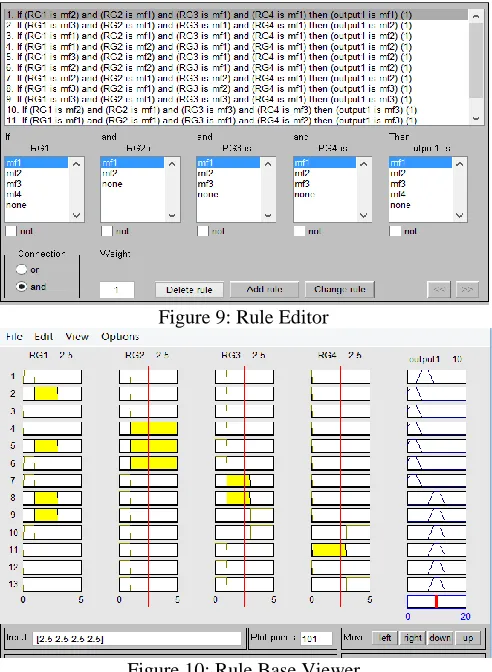Screen dimensions: 492x672
Task: Click the RG2 membership plot of rule 4
Action: click(x=148, y=428)
